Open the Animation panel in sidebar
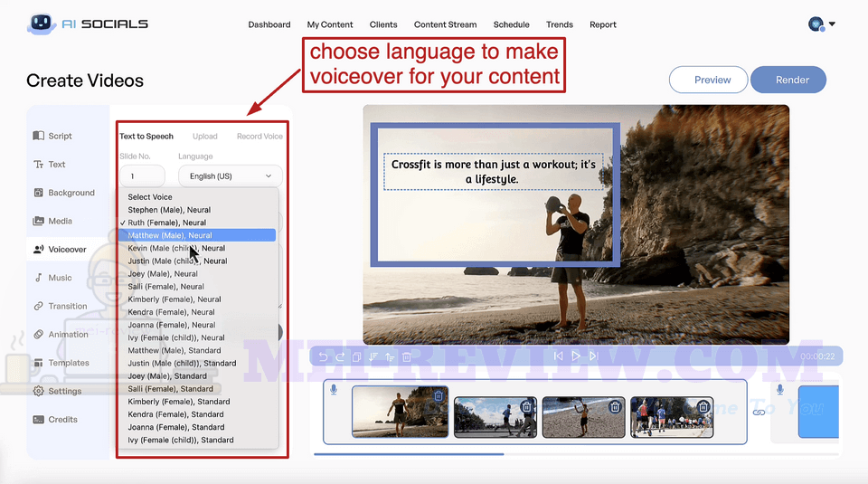Screen dimensions: 868x484 tap(61, 334)
